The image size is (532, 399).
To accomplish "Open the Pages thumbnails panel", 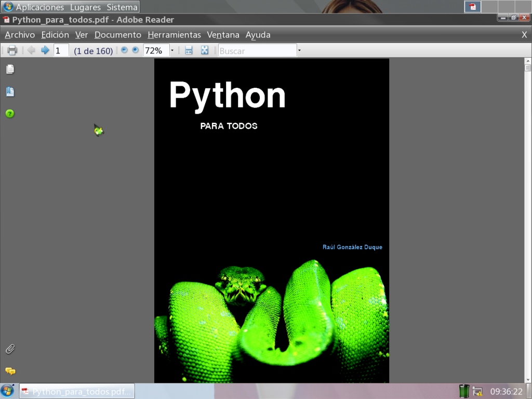I will pyautogui.click(x=10, y=69).
